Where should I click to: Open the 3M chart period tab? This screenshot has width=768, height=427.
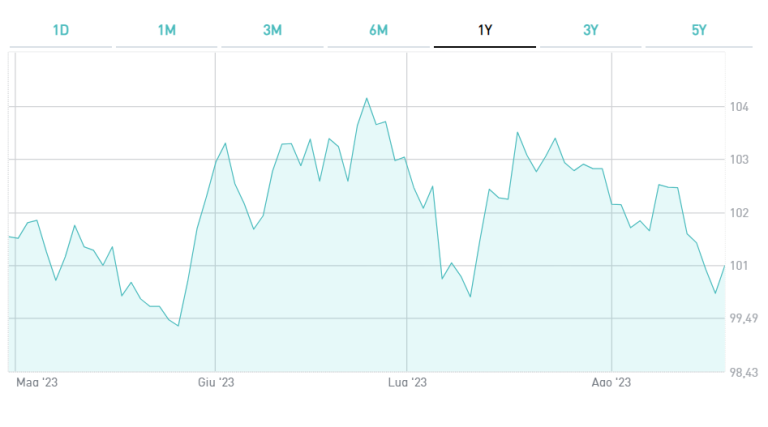[x=272, y=30]
